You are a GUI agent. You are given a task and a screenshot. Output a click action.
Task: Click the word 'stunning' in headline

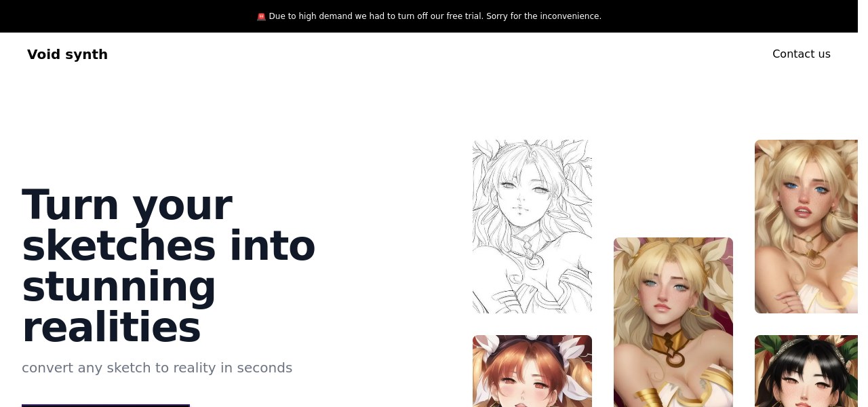click(119, 286)
